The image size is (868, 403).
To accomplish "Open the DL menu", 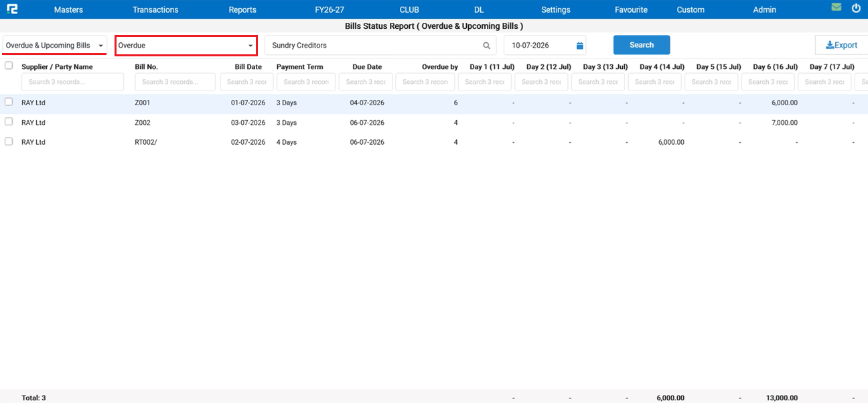I will [x=479, y=9].
